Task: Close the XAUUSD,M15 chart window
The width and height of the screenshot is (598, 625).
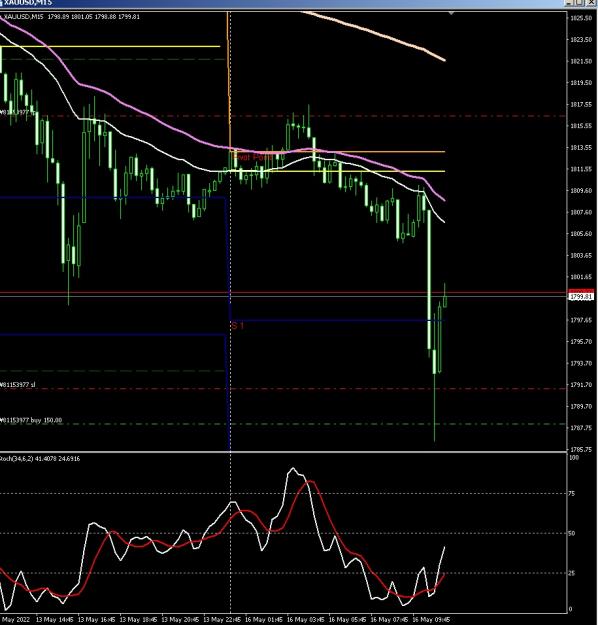Action: [x=590, y=3]
